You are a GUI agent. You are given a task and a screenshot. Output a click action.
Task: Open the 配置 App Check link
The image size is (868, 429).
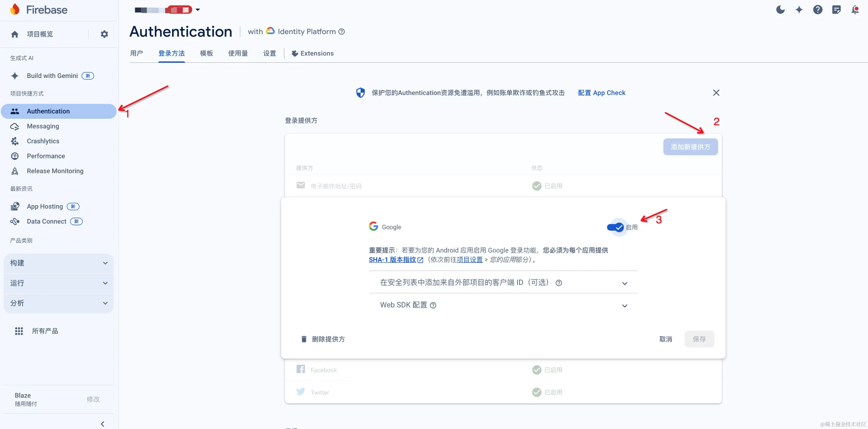601,93
